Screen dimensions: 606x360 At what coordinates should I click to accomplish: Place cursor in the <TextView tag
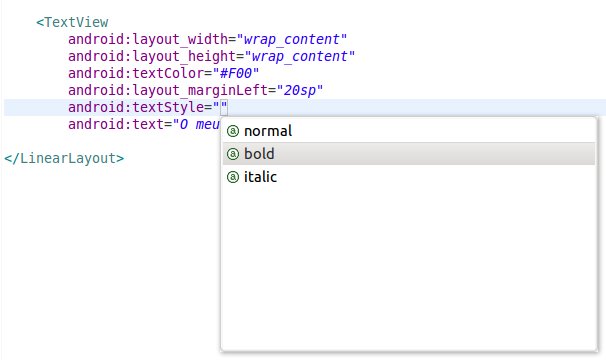72,22
